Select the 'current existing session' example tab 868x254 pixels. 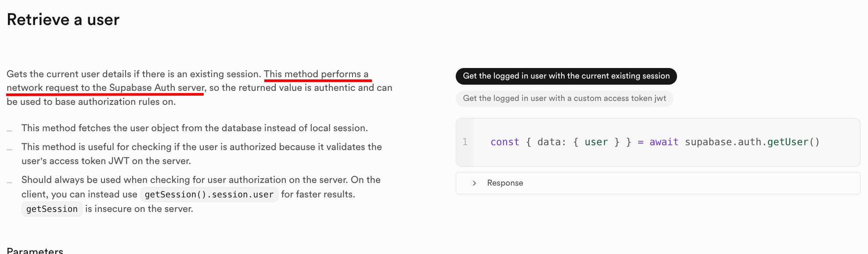pyautogui.click(x=566, y=76)
